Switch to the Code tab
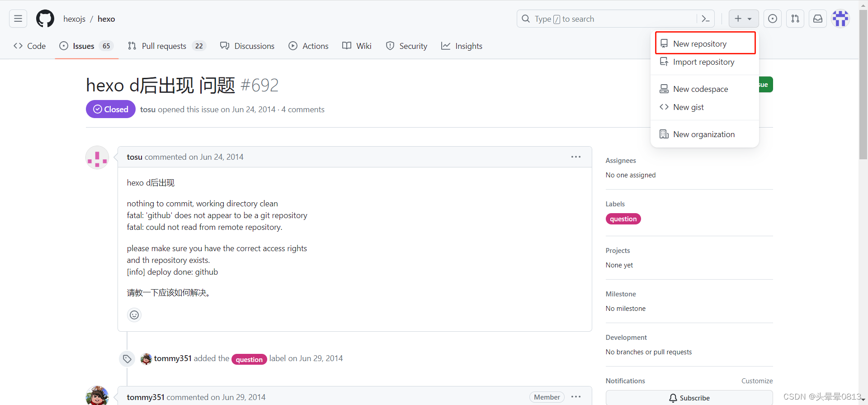Viewport: 868px width, 405px height. point(30,46)
